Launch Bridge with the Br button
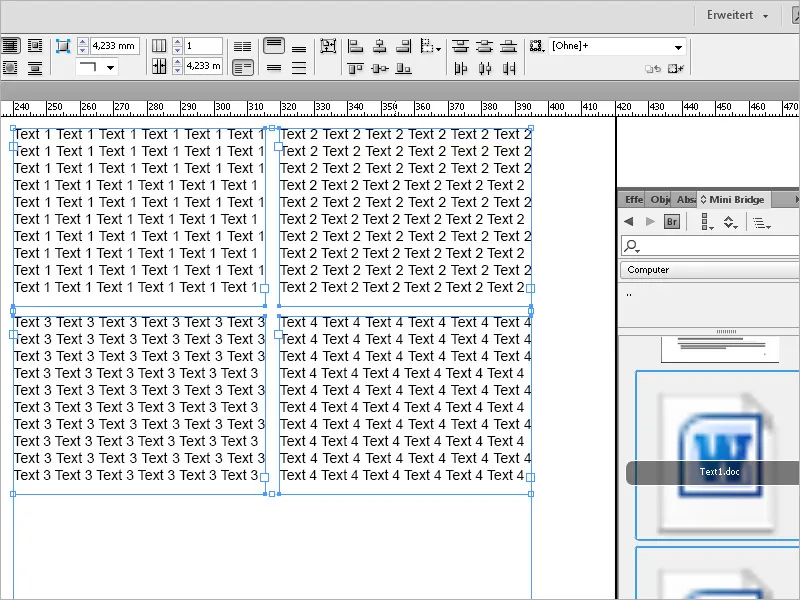Screen dimensions: 800x600 pyautogui.click(x=671, y=221)
